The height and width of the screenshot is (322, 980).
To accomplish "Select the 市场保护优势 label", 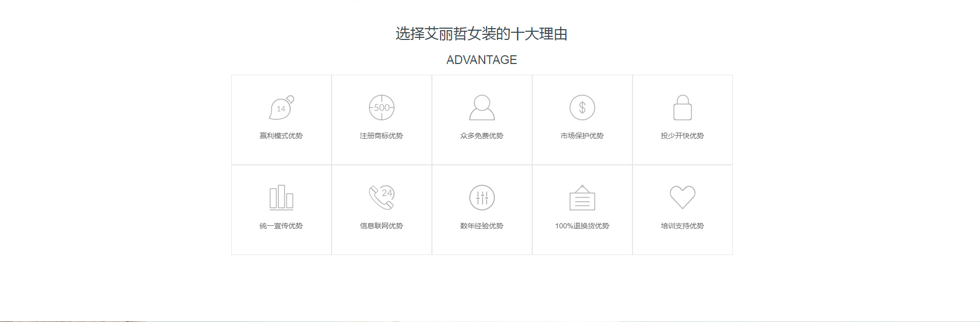I will click(582, 136).
